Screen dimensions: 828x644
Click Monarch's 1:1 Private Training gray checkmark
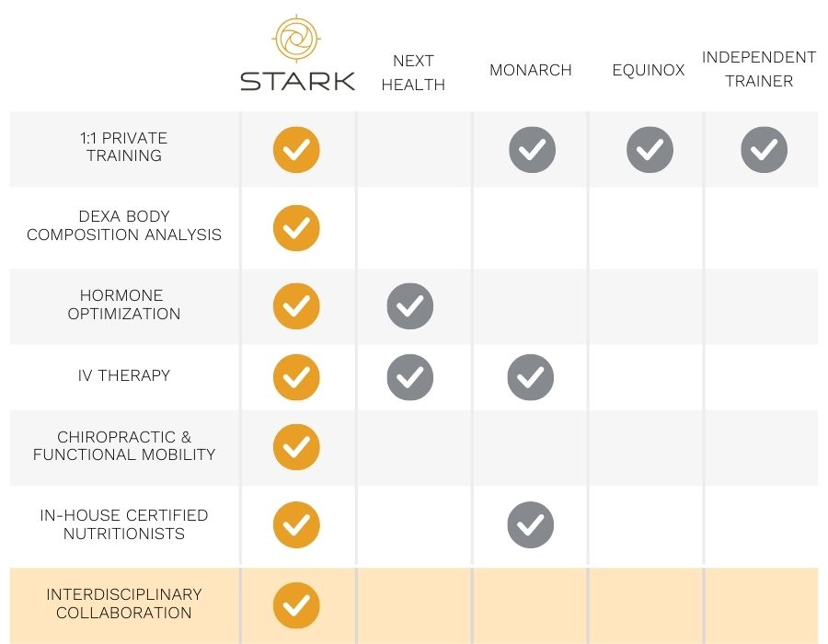[x=532, y=150]
